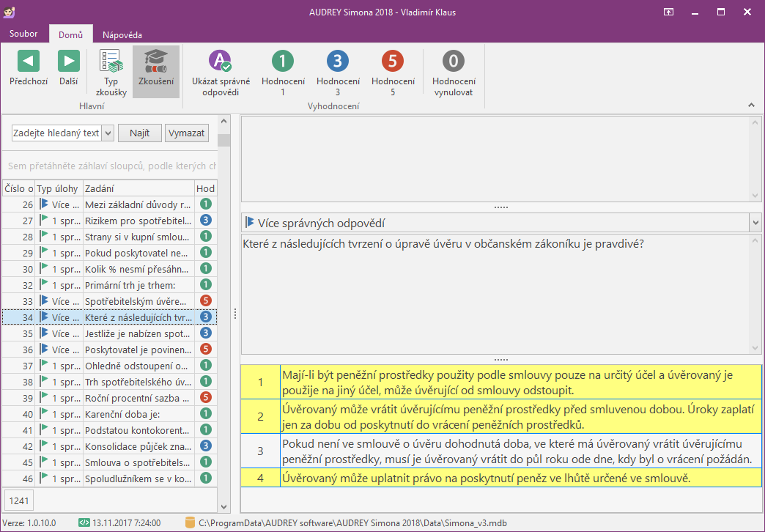Select question 39 Roční procentní sazba row
Image resolution: width=765 pixels, height=532 pixels.
(x=138, y=397)
